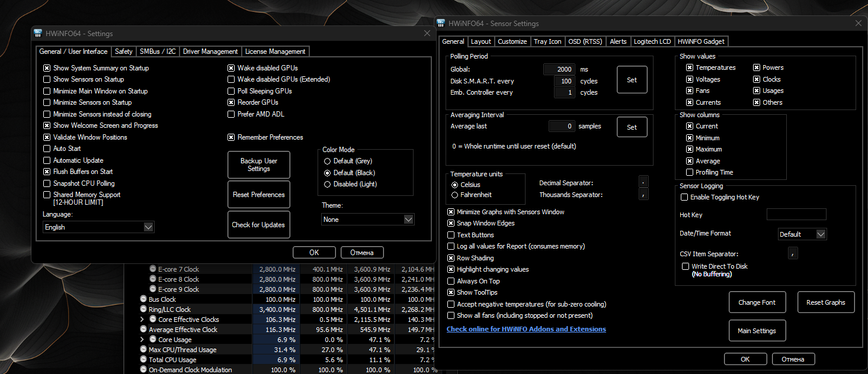Uncheck Remember Preferences

pos(232,137)
